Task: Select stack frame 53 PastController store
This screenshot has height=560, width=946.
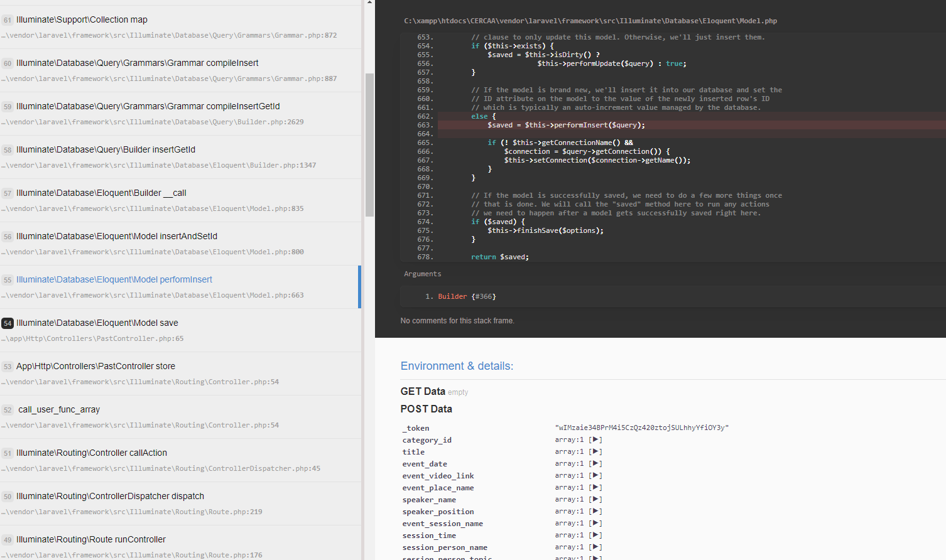Action: click(180, 374)
